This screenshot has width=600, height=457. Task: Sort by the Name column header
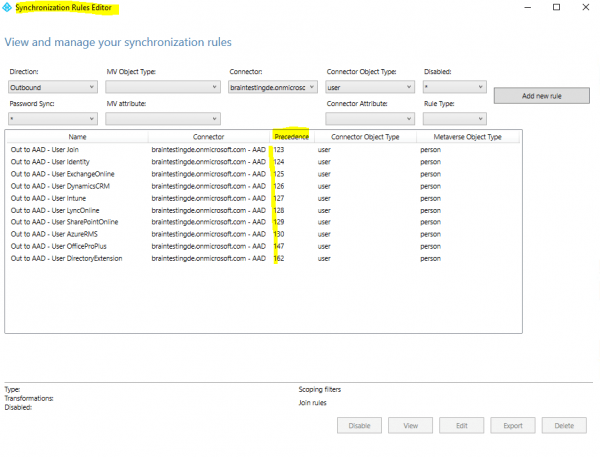point(77,136)
